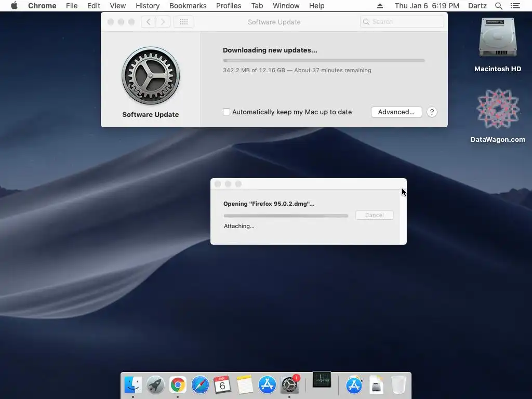Open Spotlight search in menu bar

click(x=498, y=6)
